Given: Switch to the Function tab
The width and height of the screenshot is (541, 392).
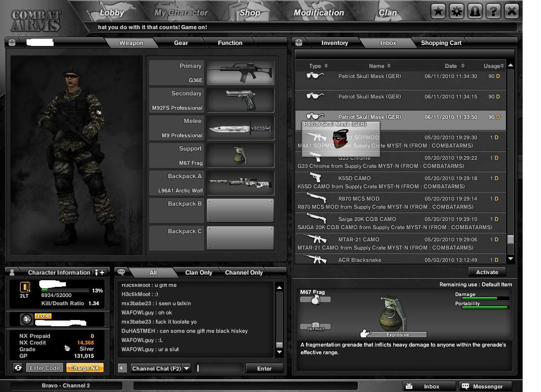Looking at the screenshot, I should coord(230,43).
